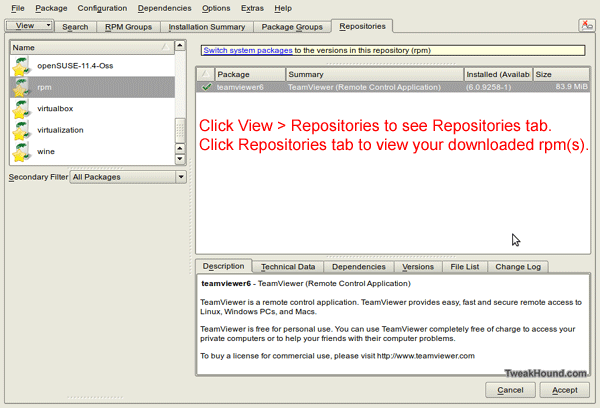This screenshot has width=600, height=408.
Task: Click the repository list bottom scroll-down arrow
Action: pos(180,158)
